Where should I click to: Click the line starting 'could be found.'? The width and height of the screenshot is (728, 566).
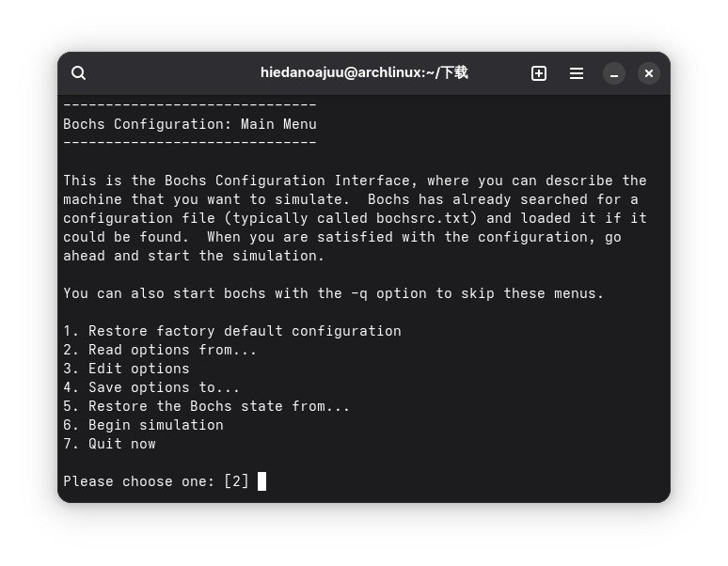point(342,237)
